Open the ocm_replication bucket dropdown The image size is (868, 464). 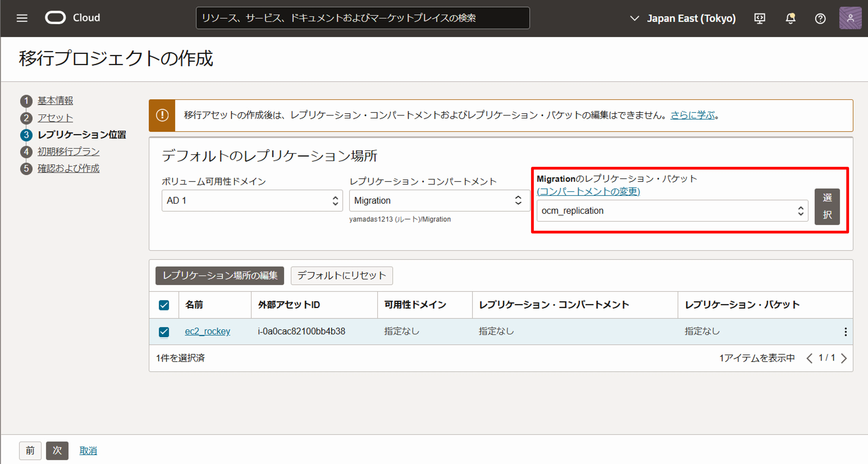[672, 211]
